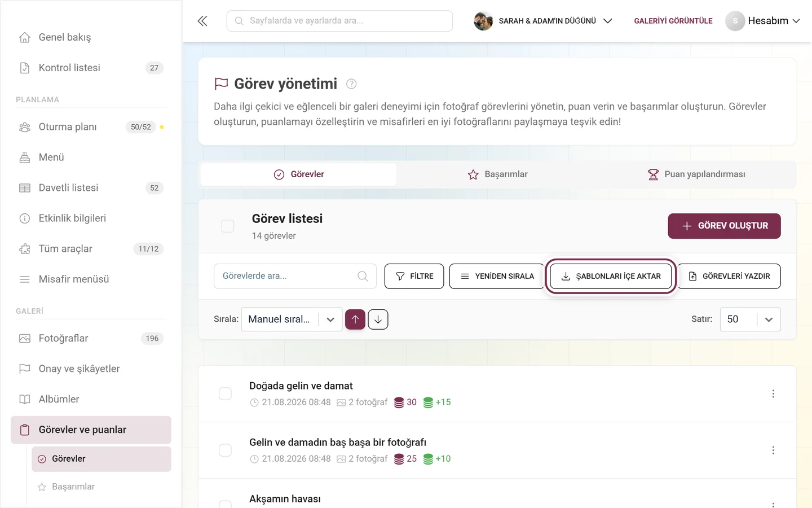This screenshot has height=508, width=812.
Task: Click the ŞABLONLARI İÇE AKTAR button
Action: click(611, 276)
